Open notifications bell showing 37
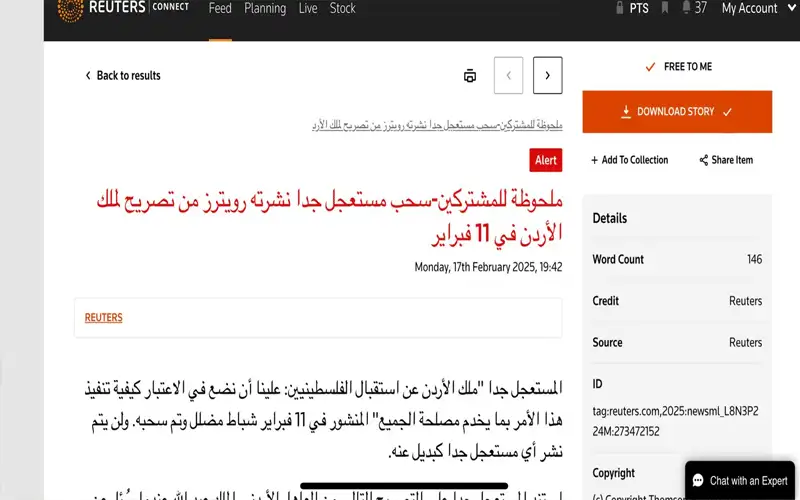800x500 pixels. point(694,7)
